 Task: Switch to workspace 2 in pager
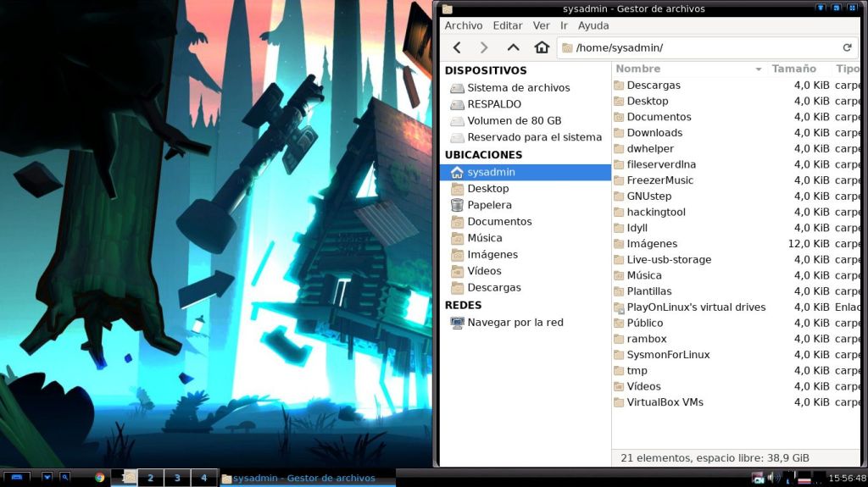click(x=151, y=478)
